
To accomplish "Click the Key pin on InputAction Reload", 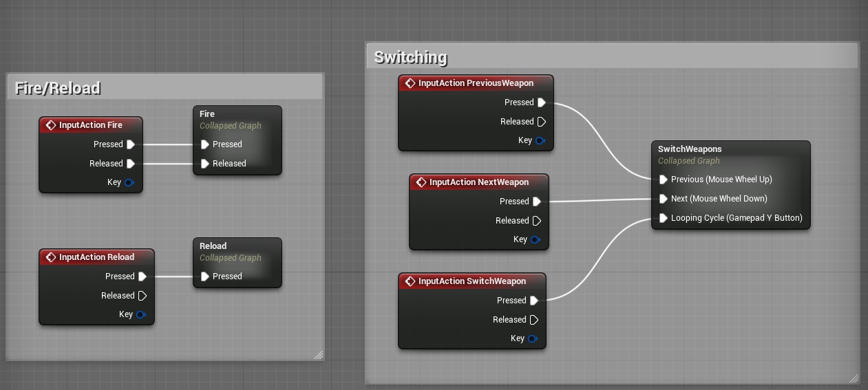I will [x=140, y=314].
